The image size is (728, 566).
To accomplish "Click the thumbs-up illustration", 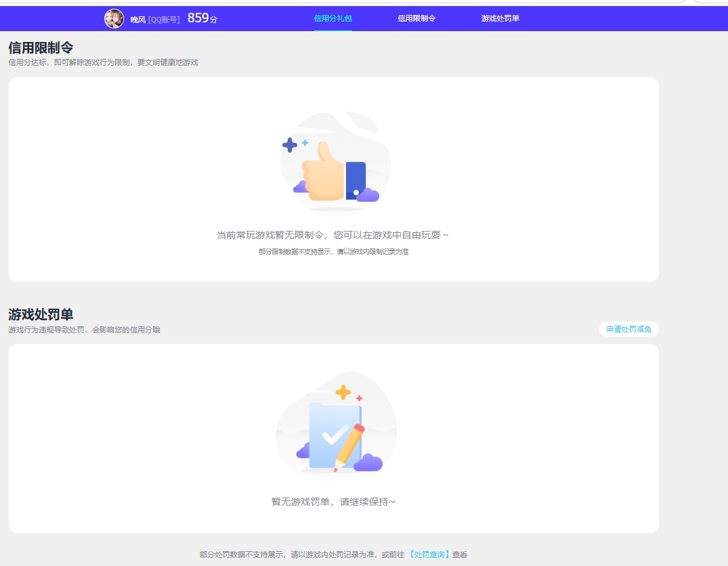I will [335, 162].
